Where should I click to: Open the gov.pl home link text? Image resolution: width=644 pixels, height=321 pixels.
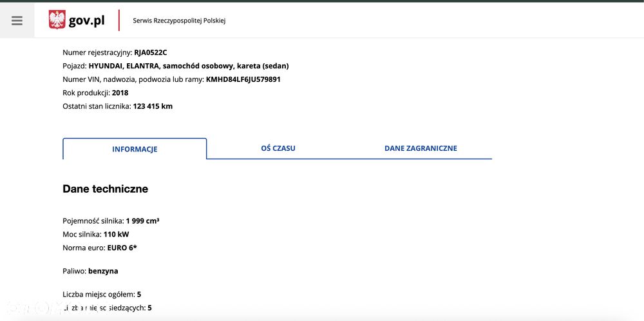[87, 21]
